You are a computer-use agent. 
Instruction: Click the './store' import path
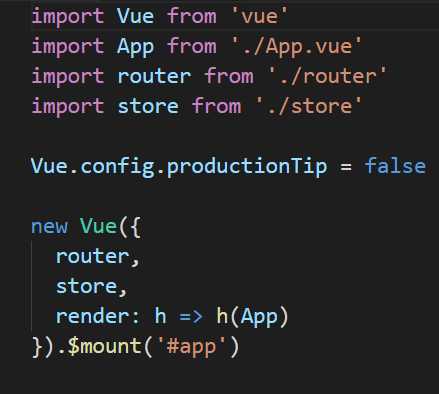pyautogui.click(x=309, y=106)
